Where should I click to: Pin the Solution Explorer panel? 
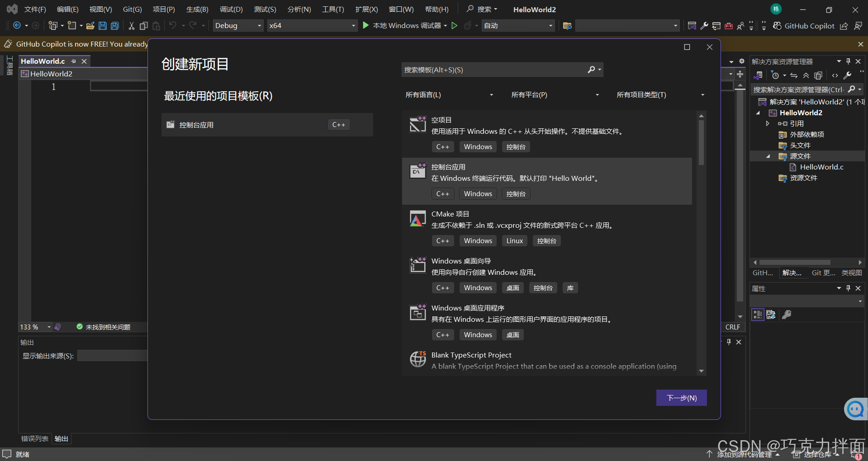[x=848, y=61]
